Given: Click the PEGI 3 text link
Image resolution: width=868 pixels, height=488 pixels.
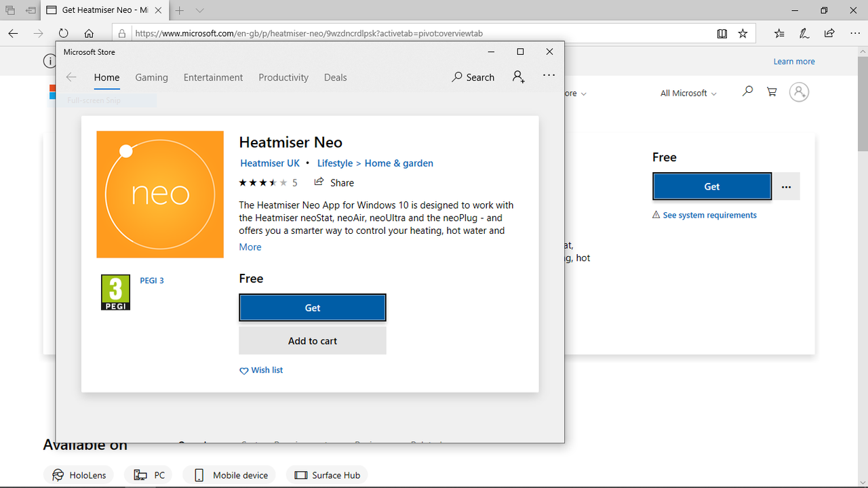Looking at the screenshot, I should (152, 281).
